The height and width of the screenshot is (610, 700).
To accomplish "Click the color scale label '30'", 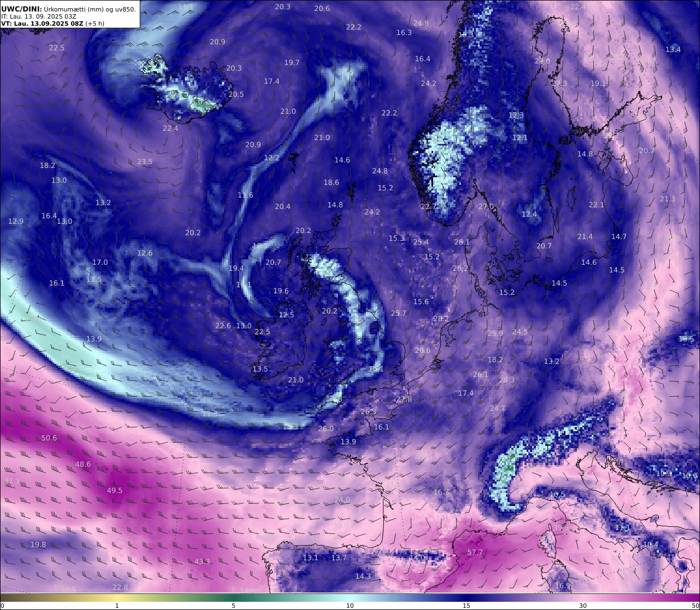I will pos(583,606).
